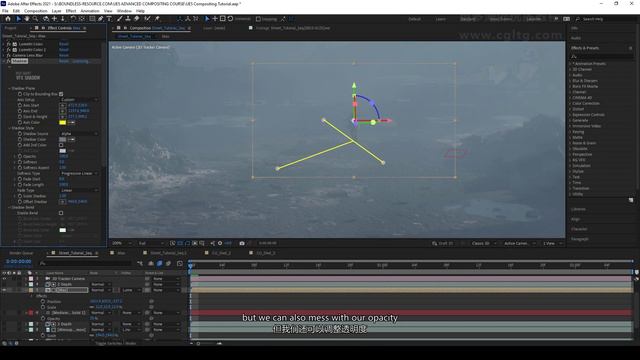Open the Shadow Source dropdown
The height and width of the screenshot is (360, 640).
click(x=79, y=133)
